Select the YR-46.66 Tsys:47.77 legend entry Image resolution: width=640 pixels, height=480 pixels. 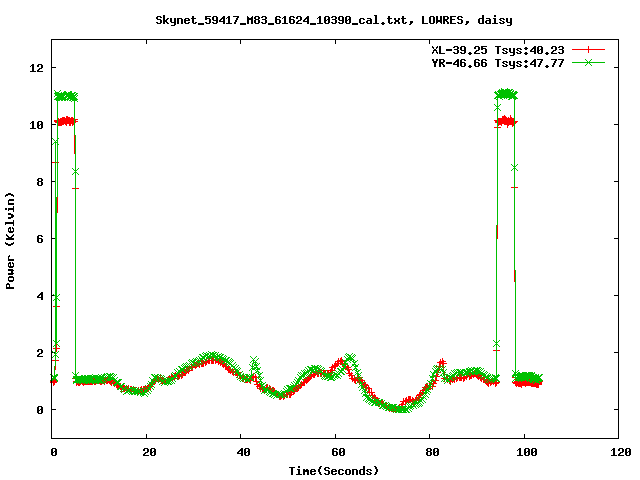(x=494, y=62)
